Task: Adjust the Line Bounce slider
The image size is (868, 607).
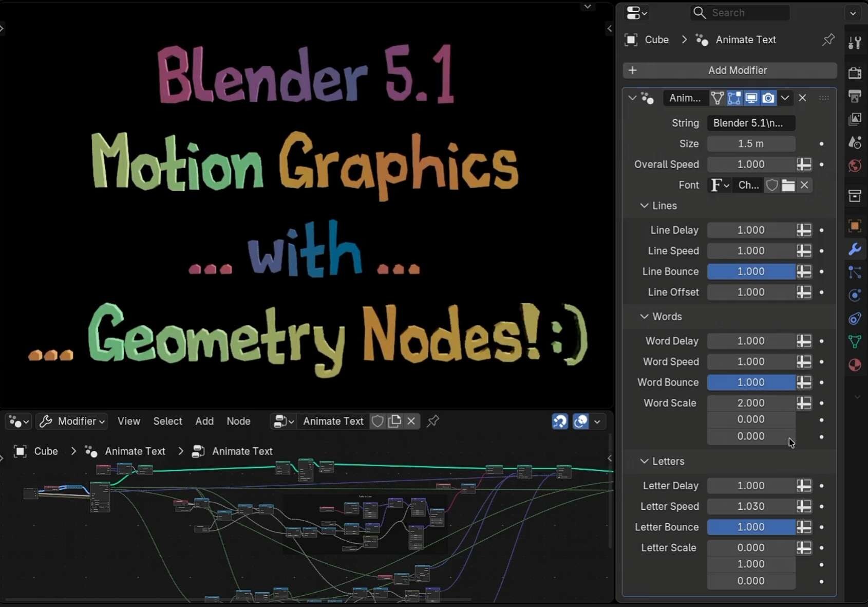Action: [x=750, y=271]
